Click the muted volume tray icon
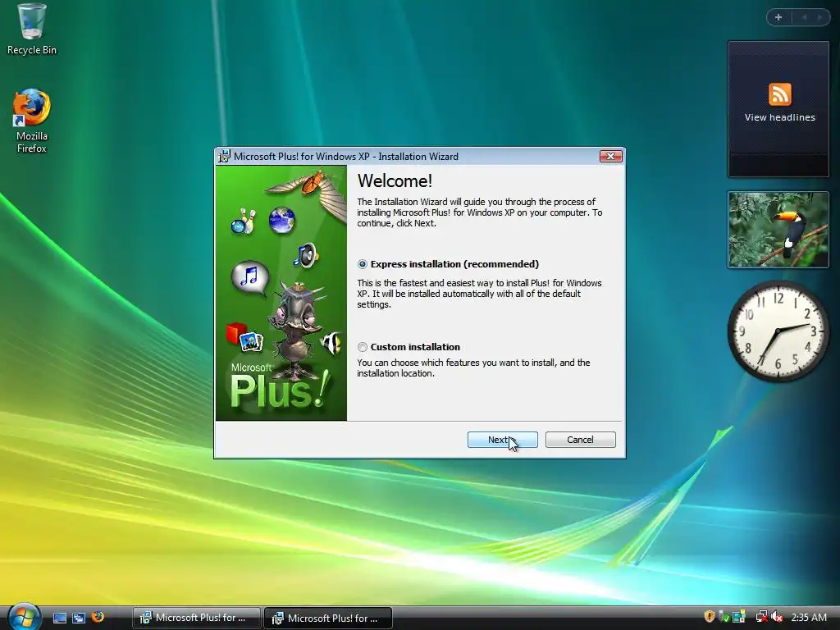This screenshot has width=840, height=630. click(x=777, y=617)
